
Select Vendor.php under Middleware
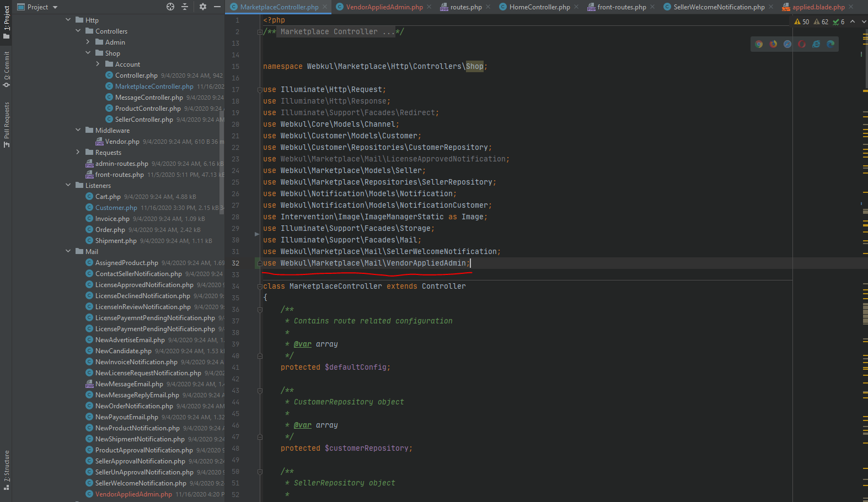tap(122, 142)
